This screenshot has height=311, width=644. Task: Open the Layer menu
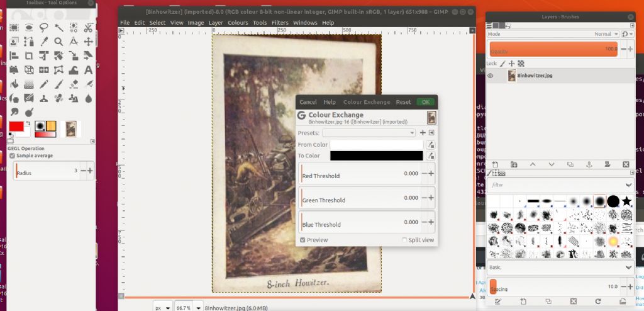click(216, 23)
